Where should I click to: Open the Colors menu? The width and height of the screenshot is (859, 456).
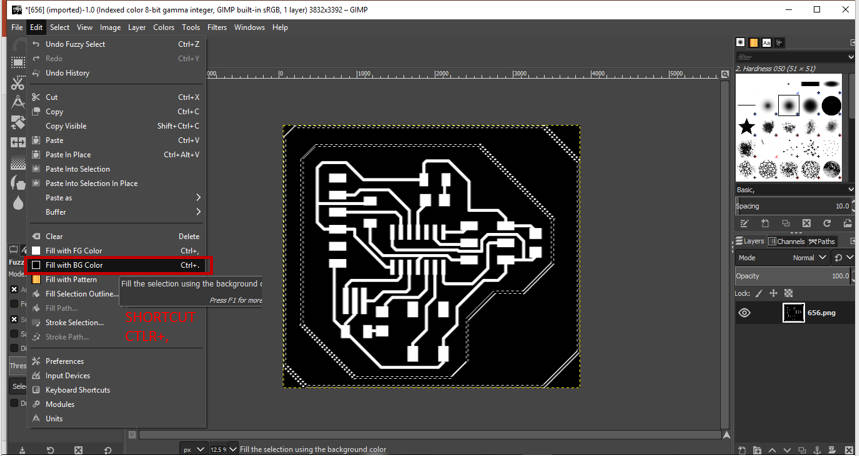pyautogui.click(x=163, y=27)
